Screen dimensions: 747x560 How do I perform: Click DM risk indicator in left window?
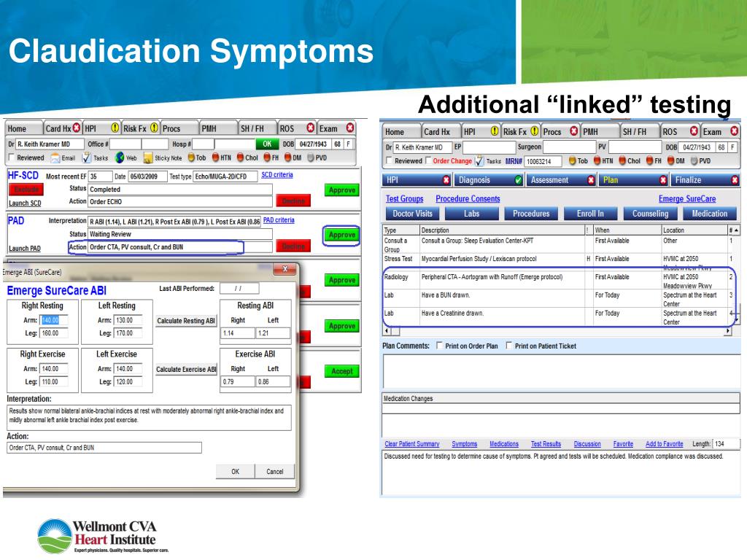[287, 157]
